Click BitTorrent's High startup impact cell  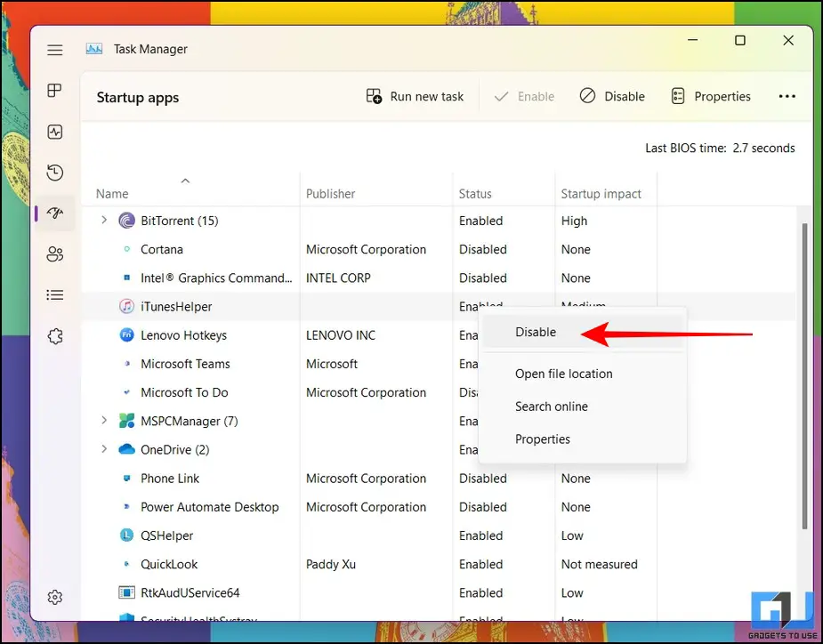point(574,221)
